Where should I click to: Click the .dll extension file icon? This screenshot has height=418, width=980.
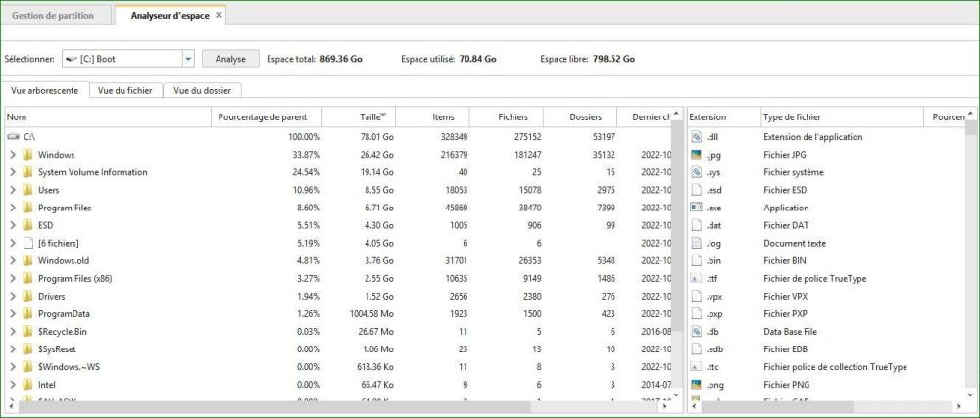click(695, 137)
